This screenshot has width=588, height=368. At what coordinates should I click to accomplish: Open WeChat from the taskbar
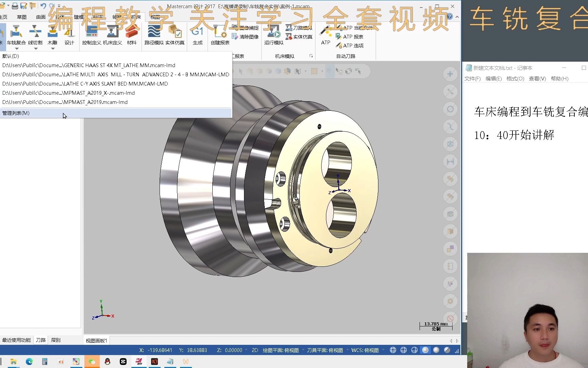point(92,362)
